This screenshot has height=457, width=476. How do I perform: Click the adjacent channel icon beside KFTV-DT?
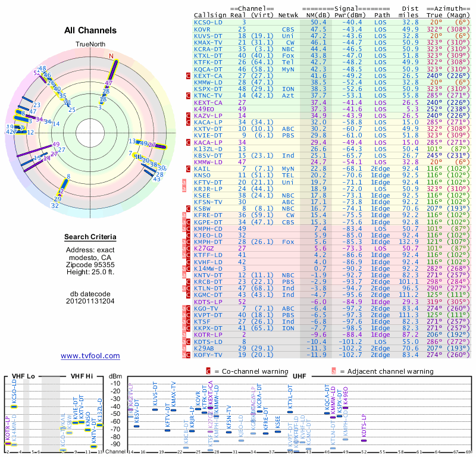(x=184, y=182)
